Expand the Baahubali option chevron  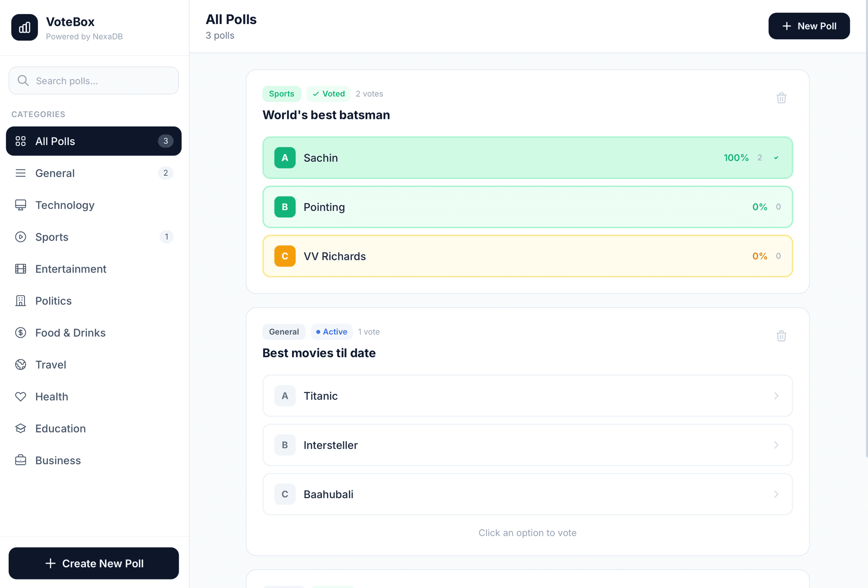click(x=776, y=494)
